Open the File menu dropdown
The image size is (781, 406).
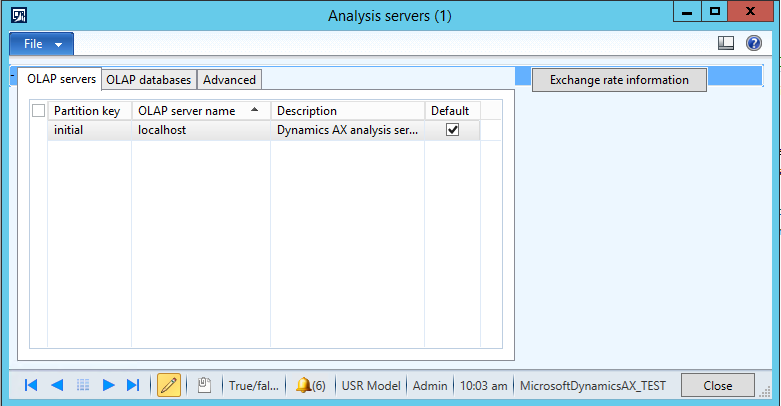42,44
